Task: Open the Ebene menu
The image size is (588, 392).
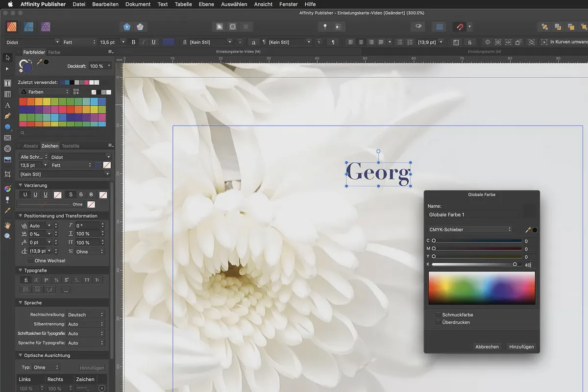Action: pyautogui.click(x=206, y=4)
